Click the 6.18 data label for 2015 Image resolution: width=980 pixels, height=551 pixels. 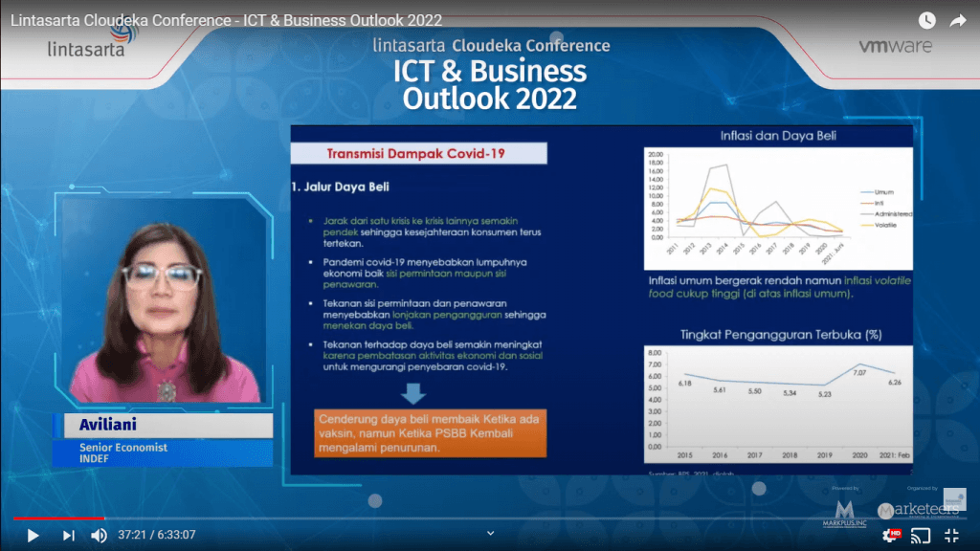coord(685,384)
